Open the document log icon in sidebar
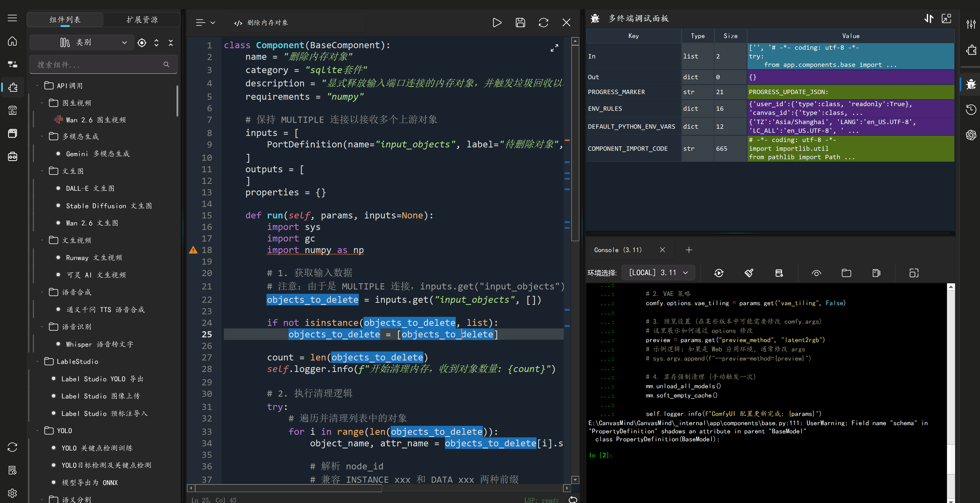The width and height of the screenshot is (980, 503). [13, 470]
